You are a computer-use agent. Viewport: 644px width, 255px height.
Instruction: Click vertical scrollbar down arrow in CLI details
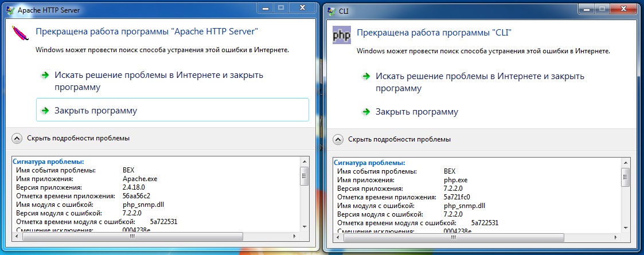tap(626, 227)
